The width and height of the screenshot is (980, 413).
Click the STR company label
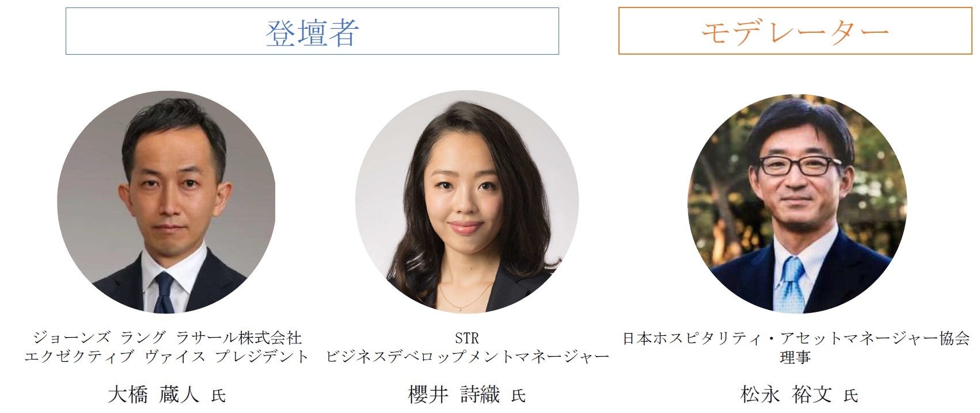[x=466, y=338]
